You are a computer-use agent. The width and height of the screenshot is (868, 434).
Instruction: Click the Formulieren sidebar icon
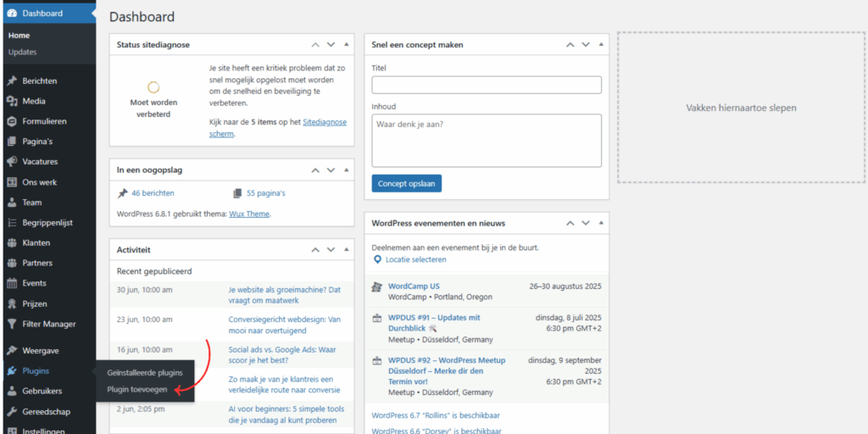12,121
